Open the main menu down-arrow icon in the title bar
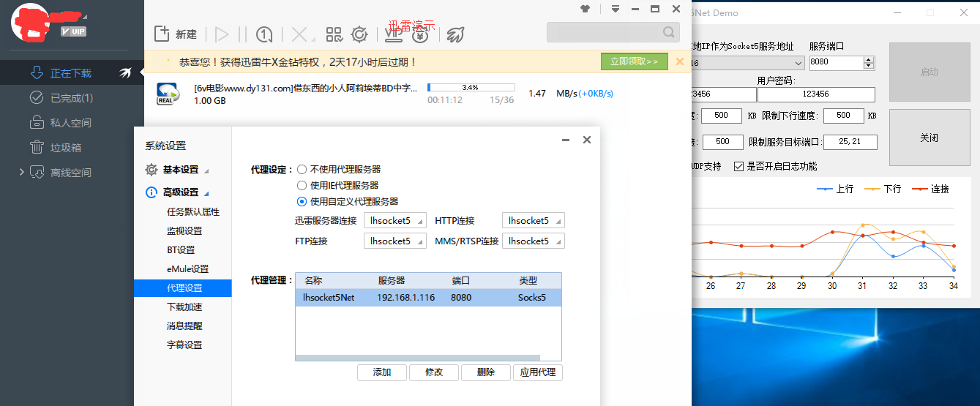The width and height of the screenshot is (980, 406). (x=616, y=9)
